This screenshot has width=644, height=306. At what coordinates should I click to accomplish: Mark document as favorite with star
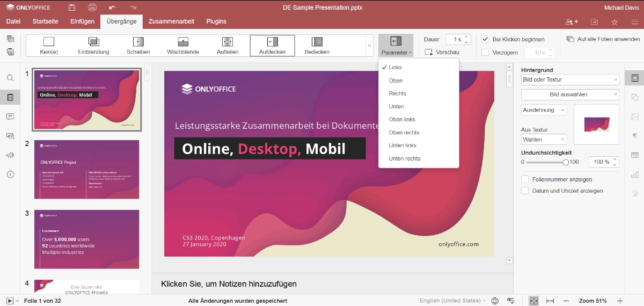[x=614, y=22]
